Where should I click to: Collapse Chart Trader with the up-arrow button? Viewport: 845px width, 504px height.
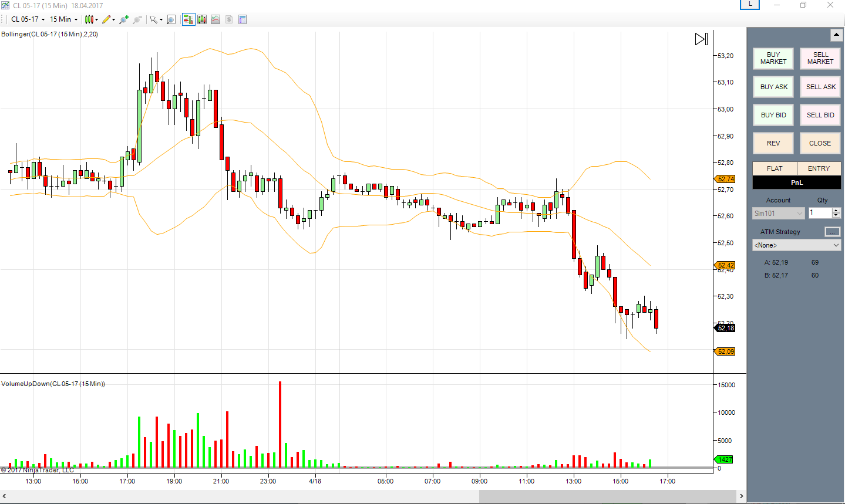click(x=836, y=35)
